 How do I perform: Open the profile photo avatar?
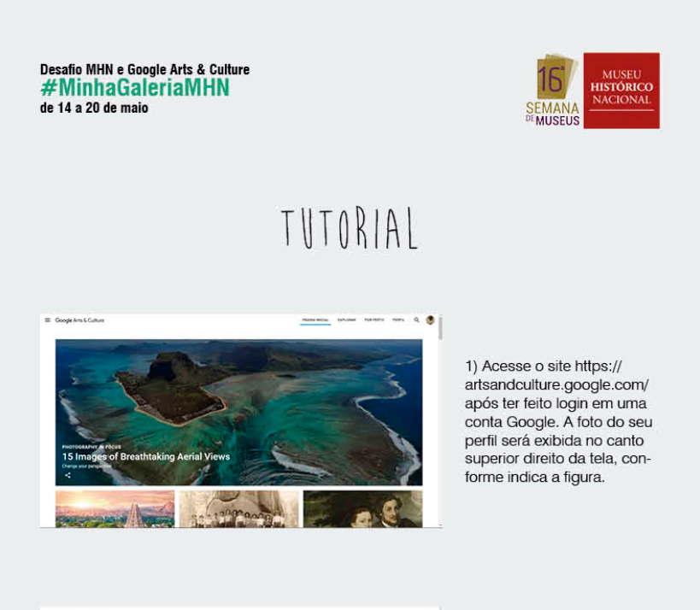(x=430, y=320)
